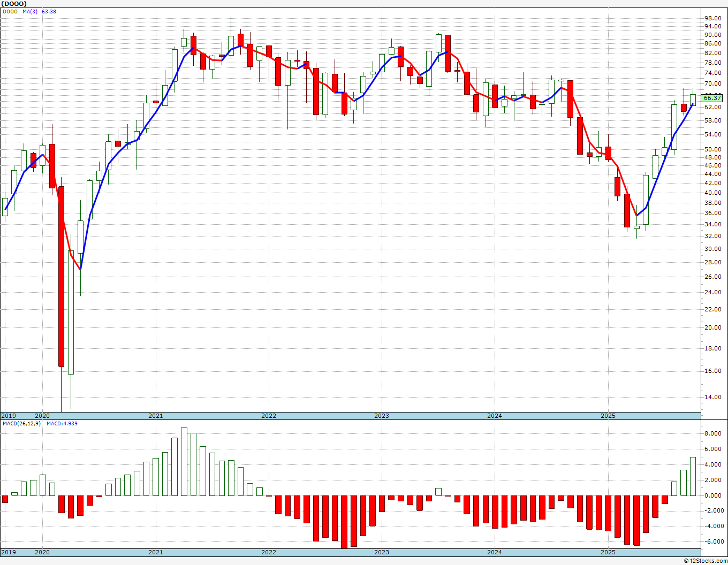The height and width of the screenshot is (565, 728).
Task: Click the 40.00 price axis label
Action: [712, 193]
